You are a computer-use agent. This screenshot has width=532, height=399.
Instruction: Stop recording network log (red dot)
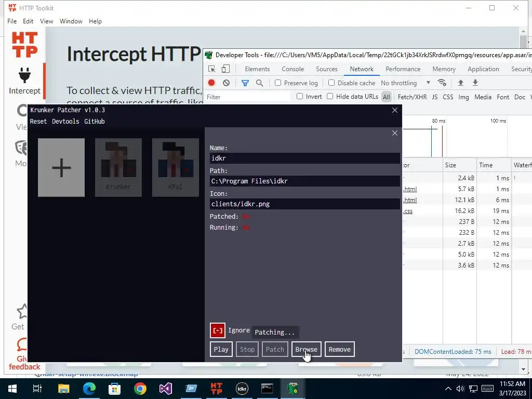click(x=211, y=83)
